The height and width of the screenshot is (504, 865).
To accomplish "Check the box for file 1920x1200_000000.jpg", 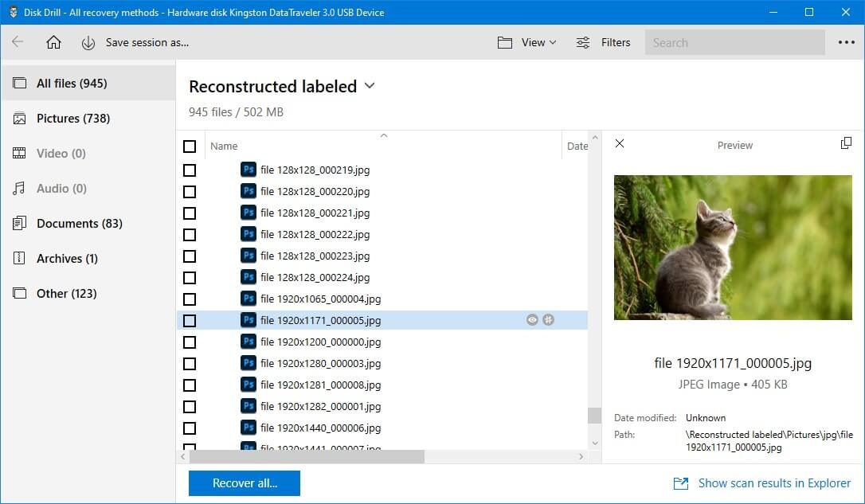I will (x=190, y=342).
